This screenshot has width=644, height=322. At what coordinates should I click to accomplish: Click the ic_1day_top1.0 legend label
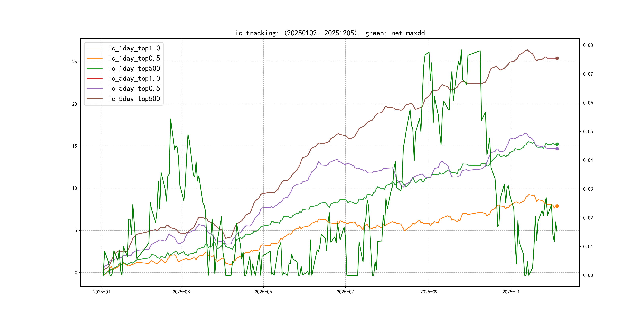[134, 48]
